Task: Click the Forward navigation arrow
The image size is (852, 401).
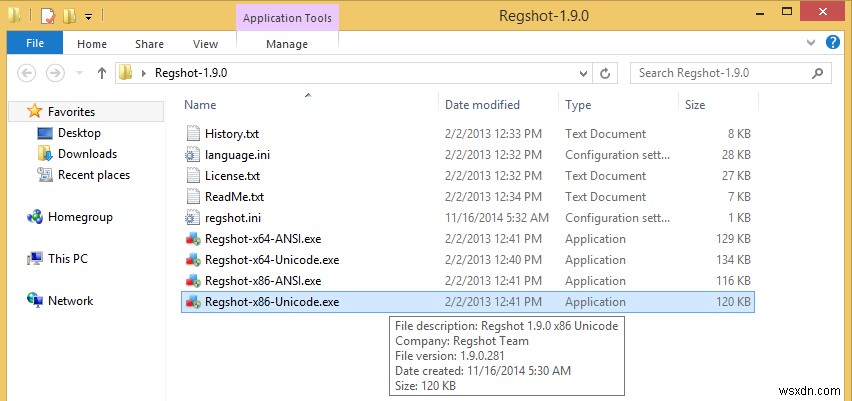Action: pos(55,73)
